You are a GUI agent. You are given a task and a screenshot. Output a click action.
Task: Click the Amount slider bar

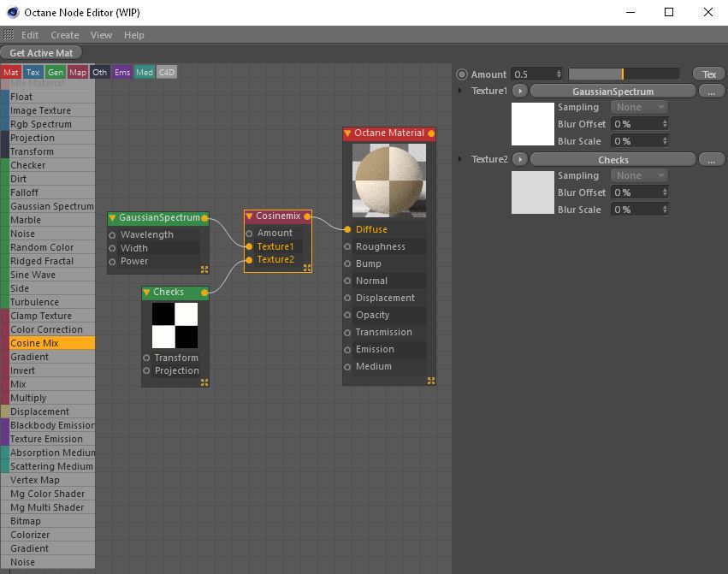point(623,74)
